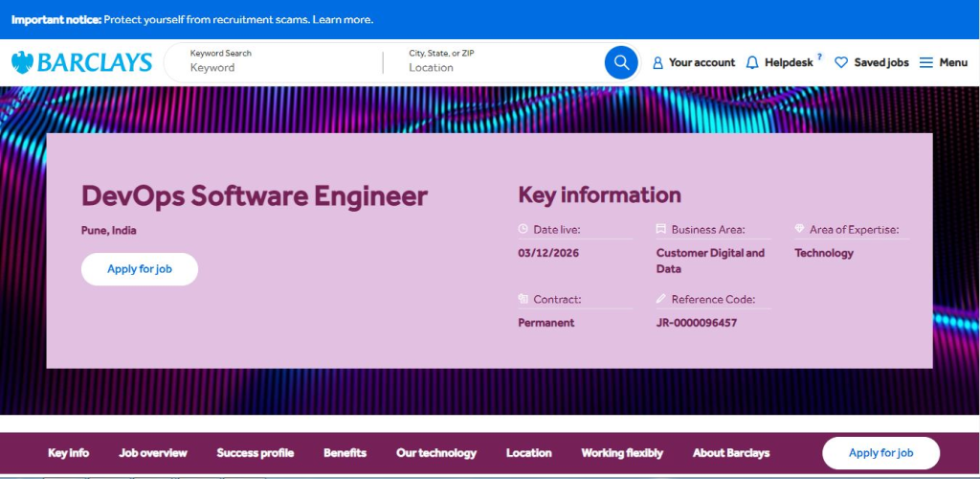Image resolution: width=980 pixels, height=479 pixels.
Task: Click the Barclays logo
Action: tap(81, 62)
